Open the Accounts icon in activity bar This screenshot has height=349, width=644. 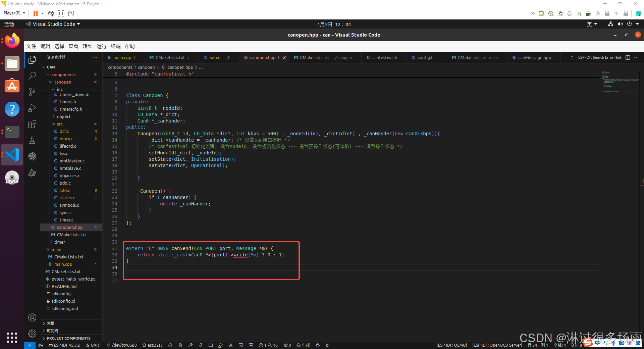32,317
